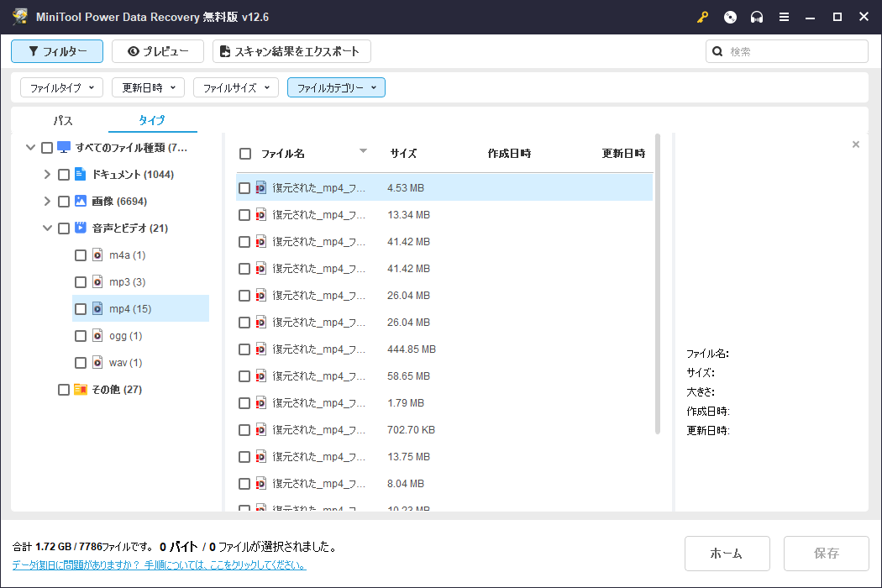
Task: Click the monitor icon of すべてのファイル種類
Action: pyautogui.click(x=64, y=147)
